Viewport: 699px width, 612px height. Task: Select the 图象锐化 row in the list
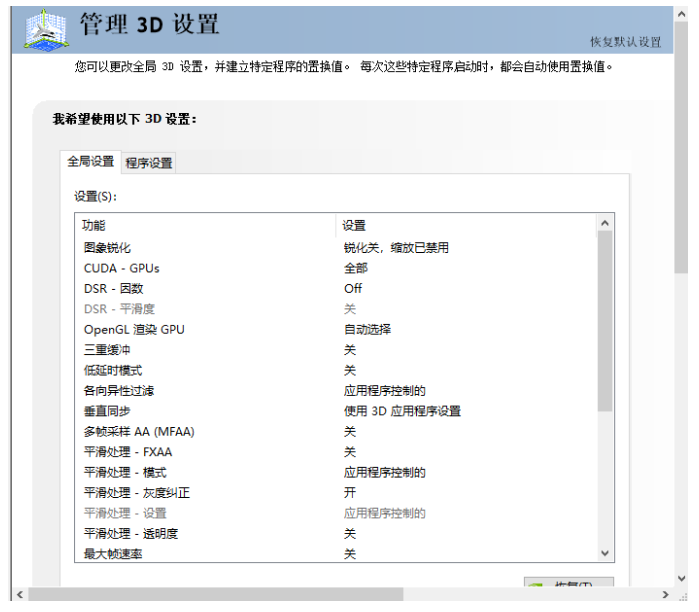(107, 247)
